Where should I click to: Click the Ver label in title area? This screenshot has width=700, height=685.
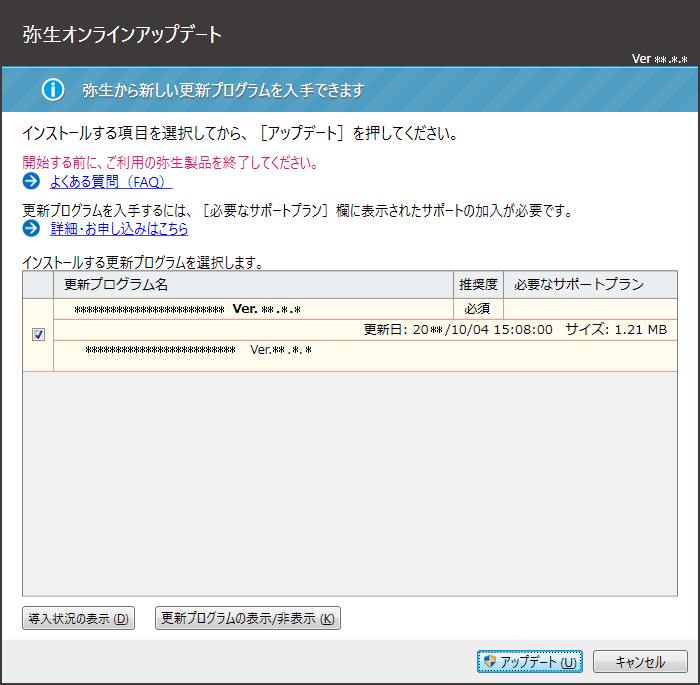(659, 59)
